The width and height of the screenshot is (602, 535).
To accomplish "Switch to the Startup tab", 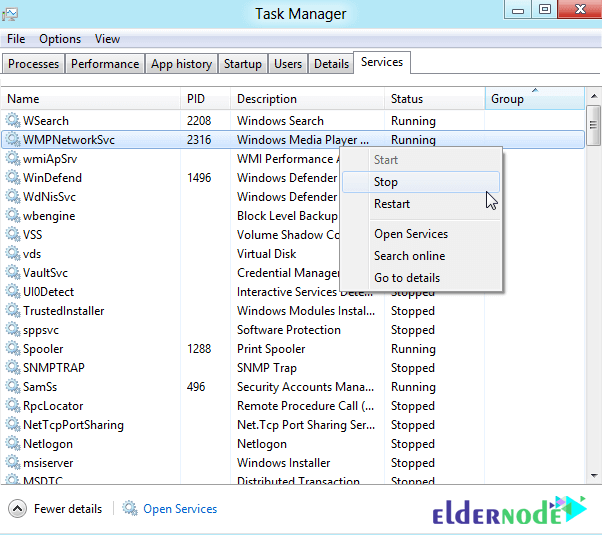I will 243,63.
